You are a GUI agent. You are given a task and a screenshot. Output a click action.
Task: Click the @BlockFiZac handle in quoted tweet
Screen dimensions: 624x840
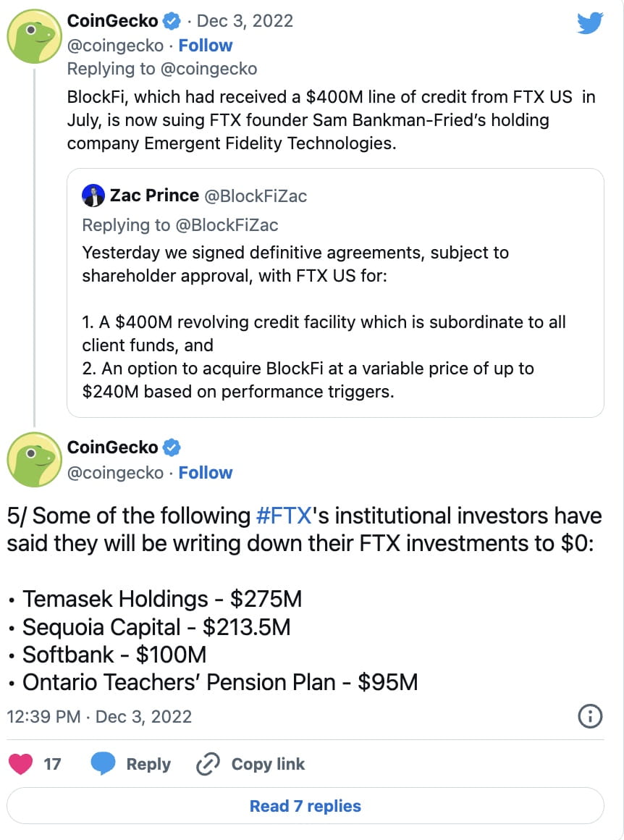click(256, 196)
